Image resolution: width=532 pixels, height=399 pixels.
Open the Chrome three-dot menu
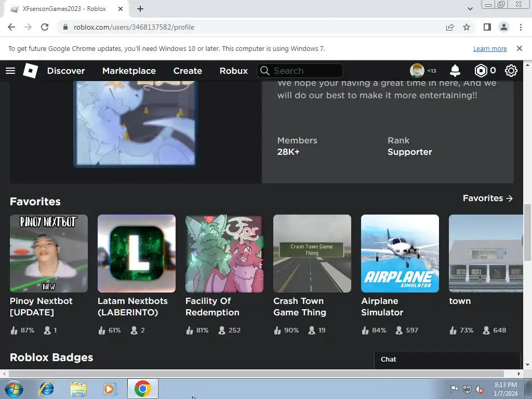[521, 27]
